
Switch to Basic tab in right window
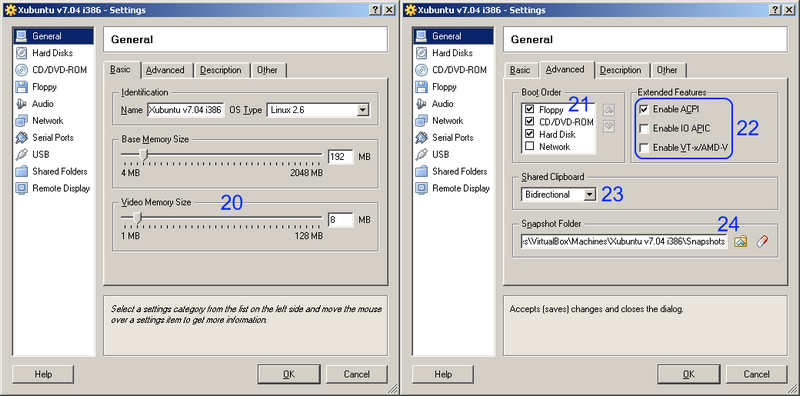[x=520, y=70]
